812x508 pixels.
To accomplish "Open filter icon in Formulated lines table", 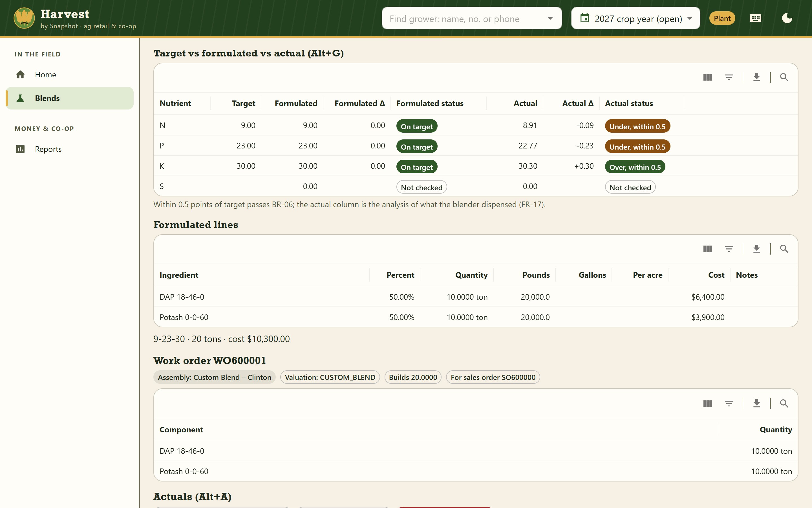I will 729,249.
